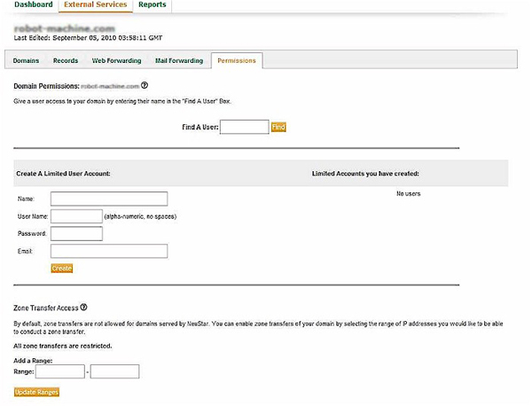Click help icon beside Domain Permissions
This screenshot has height=406, width=532.
click(x=145, y=86)
